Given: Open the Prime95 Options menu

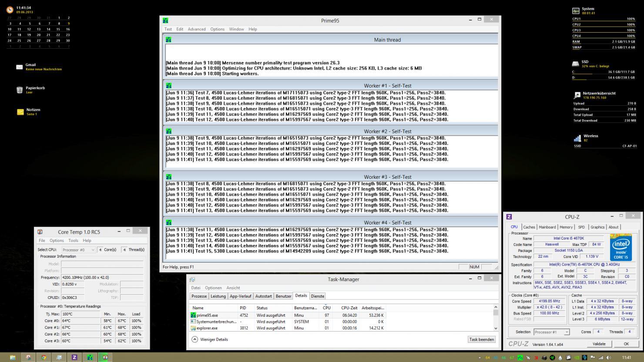Looking at the screenshot, I should 218,29.
